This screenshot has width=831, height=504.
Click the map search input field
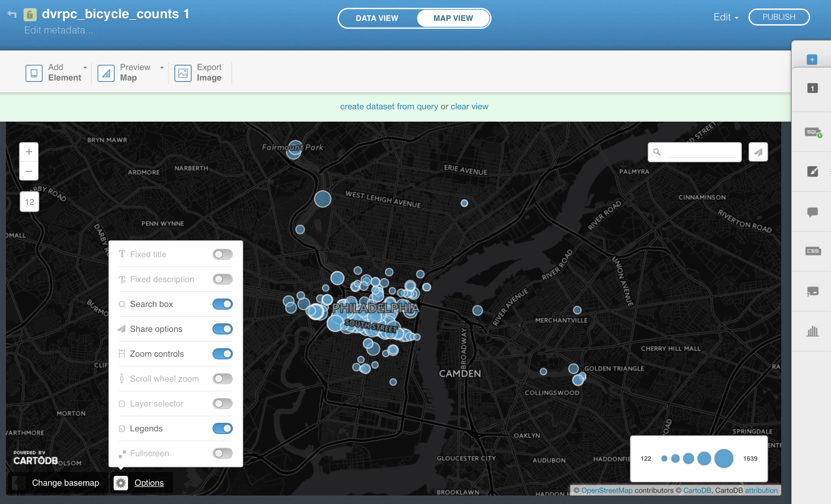[x=701, y=152]
